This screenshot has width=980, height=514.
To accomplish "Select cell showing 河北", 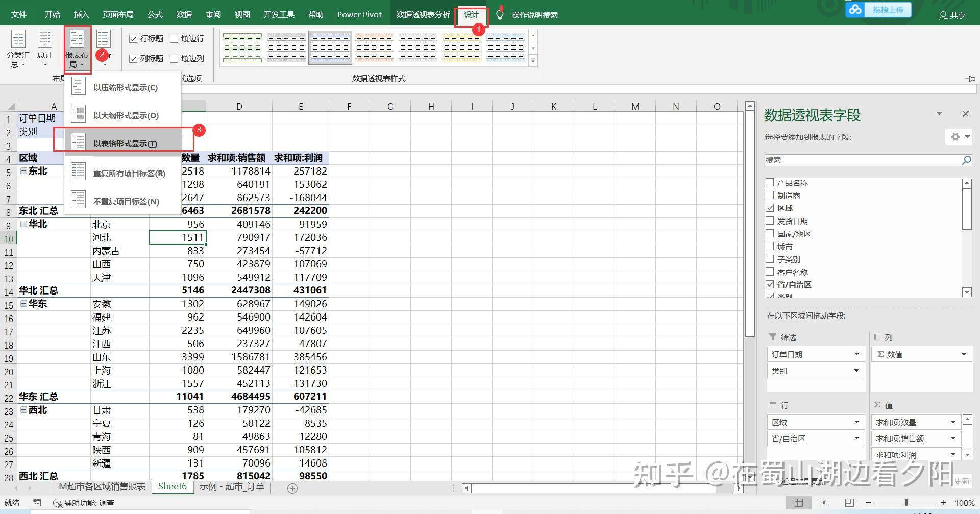I will pyautogui.click(x=119, y=237).
